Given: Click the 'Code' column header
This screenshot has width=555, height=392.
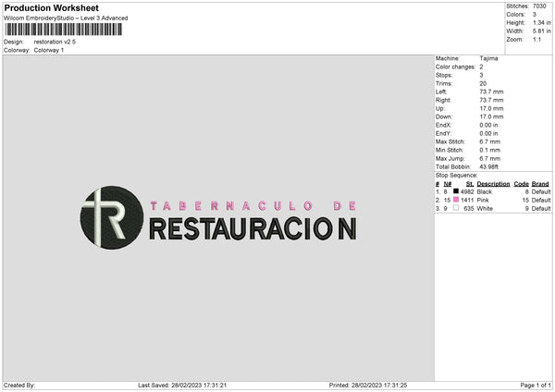Looking at the screenshot, I should (x=522, y=184).
